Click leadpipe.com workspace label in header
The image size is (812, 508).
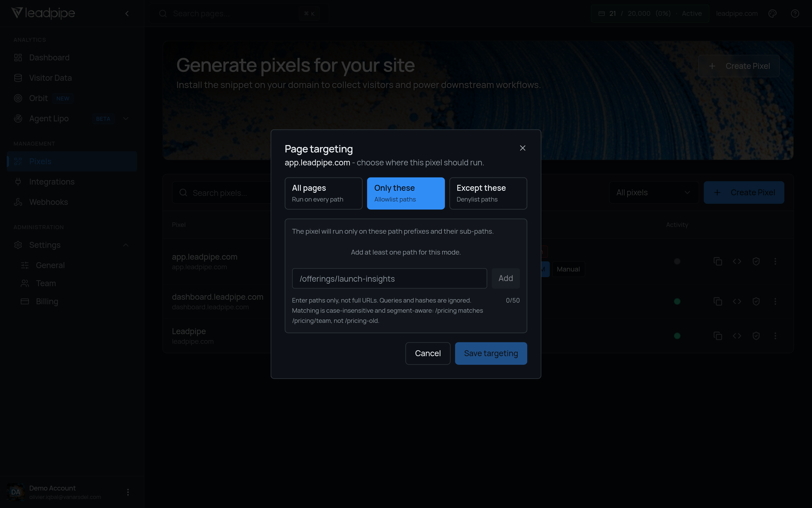[737, 14]
